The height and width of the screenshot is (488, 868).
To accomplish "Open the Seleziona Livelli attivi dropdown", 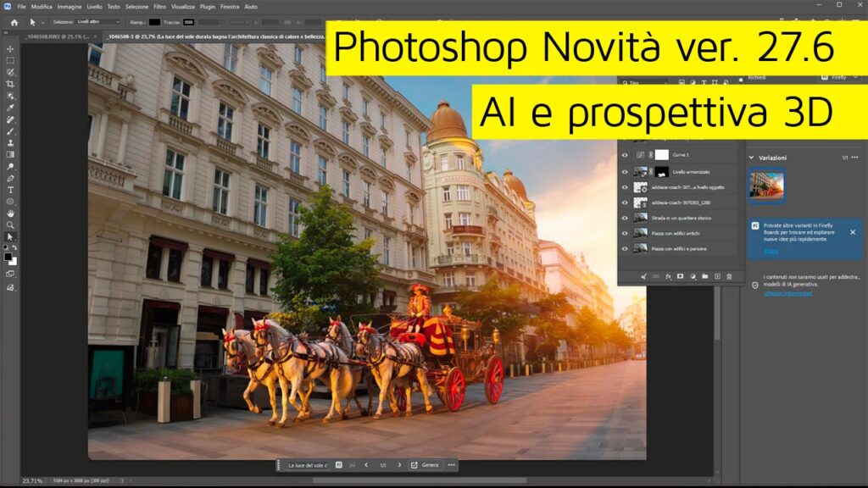I will point(98,22).
